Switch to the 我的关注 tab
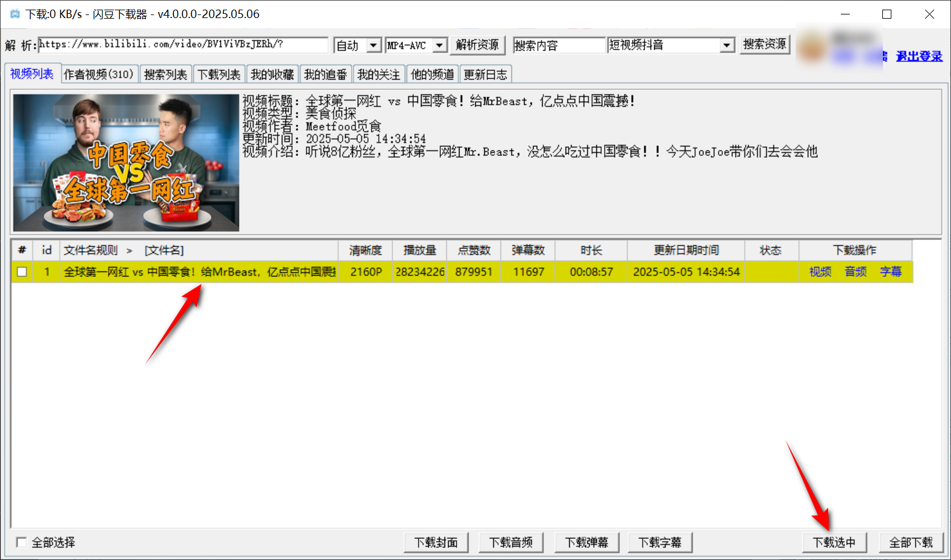This screenshot has height=560, width=951. click(379, 74)
